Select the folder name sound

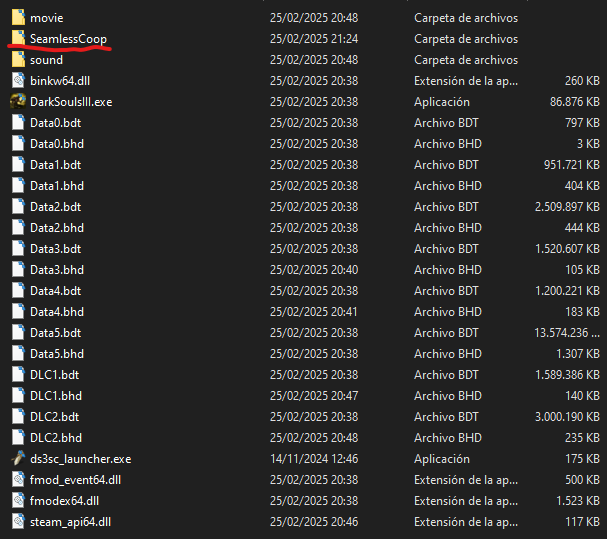pyautogui.click(x=46, y=60)
